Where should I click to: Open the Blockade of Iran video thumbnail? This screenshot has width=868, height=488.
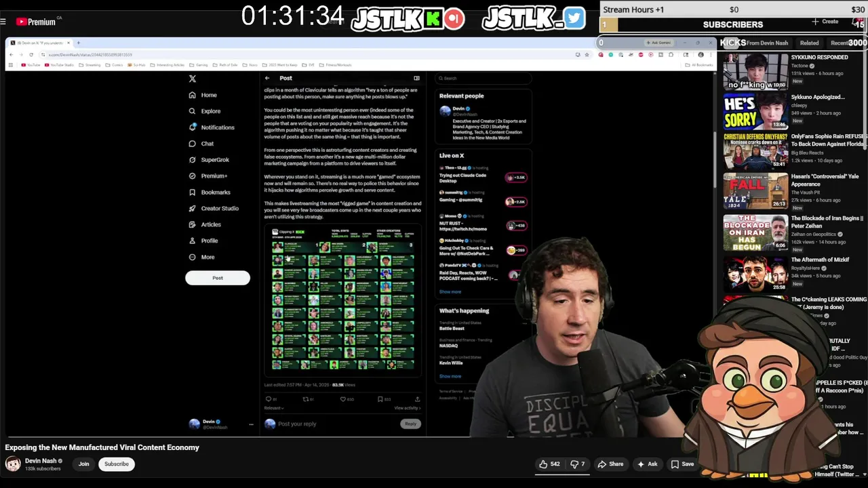[x=755, y=232]
